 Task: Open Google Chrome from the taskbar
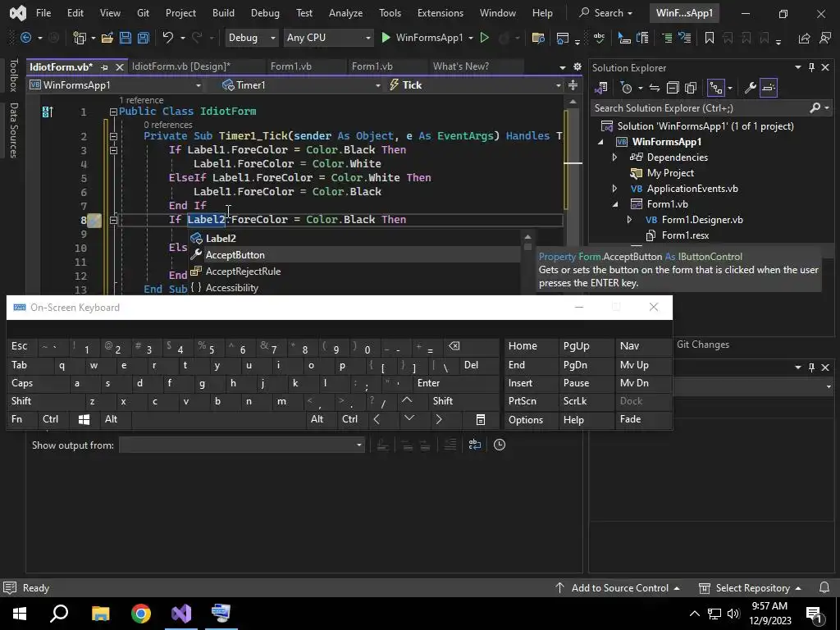[x=141, y=614]
